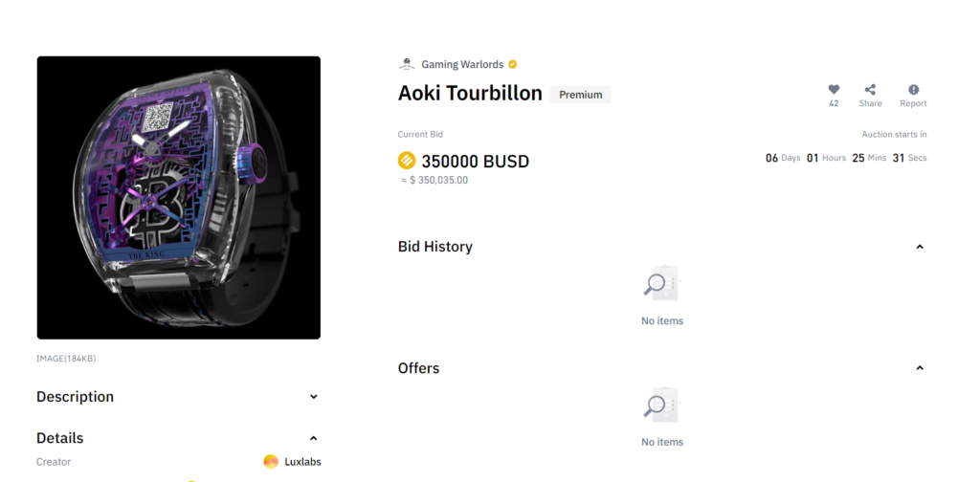
Task: Collapse the Bid History section
Action: 920,247
